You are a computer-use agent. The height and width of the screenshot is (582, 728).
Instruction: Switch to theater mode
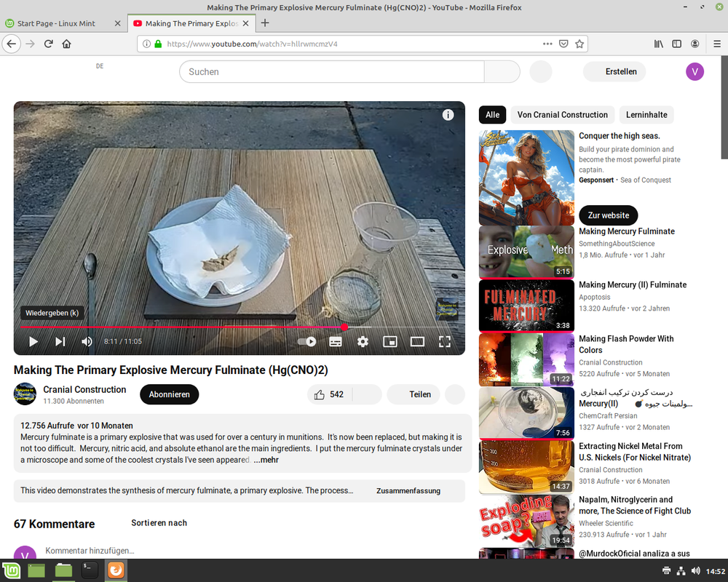(417, 342)
